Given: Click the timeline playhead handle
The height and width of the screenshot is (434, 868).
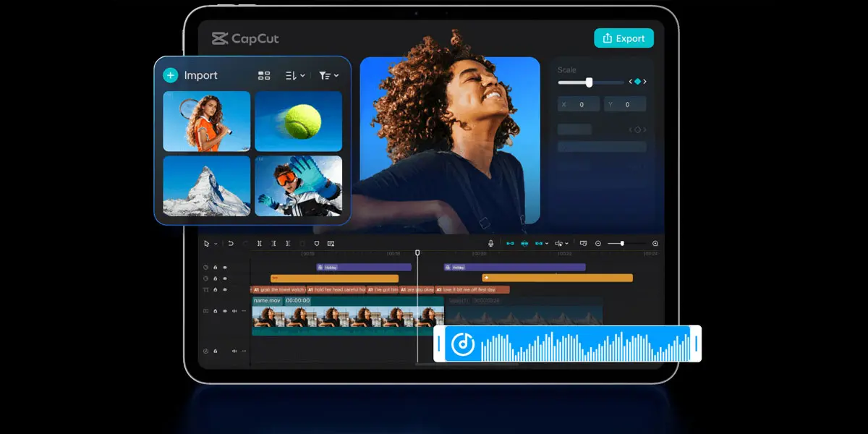Looking at the screenshot, I should (x=417, y=252).
